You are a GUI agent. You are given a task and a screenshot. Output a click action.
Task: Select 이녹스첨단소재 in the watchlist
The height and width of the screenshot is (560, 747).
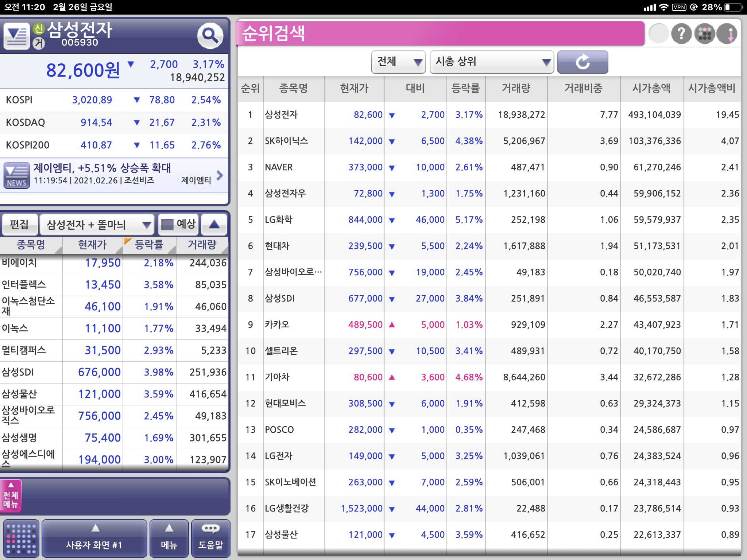[114, 307]
